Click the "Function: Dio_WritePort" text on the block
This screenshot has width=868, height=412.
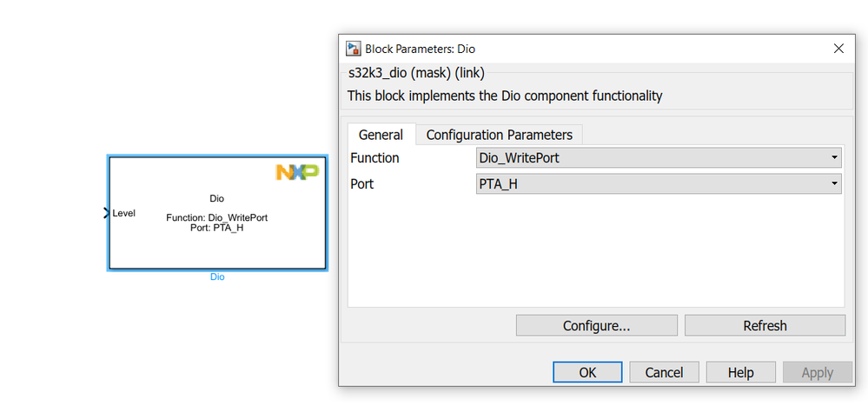tap(216, 218)
